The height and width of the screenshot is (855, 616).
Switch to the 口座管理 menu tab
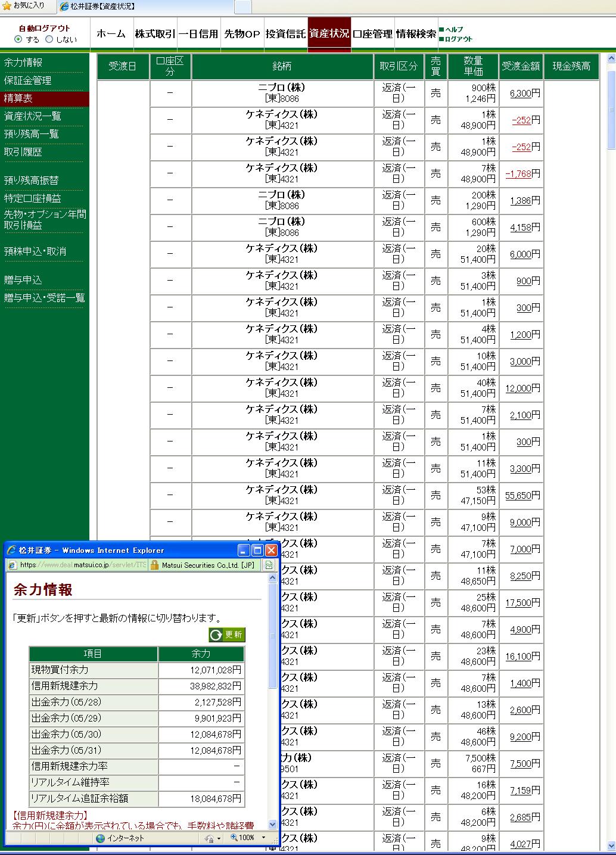click(x=372, y=34)
